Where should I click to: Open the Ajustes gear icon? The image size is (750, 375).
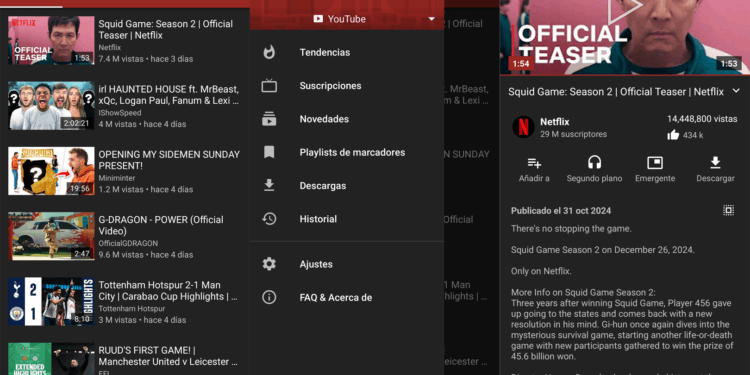(269, 264)
